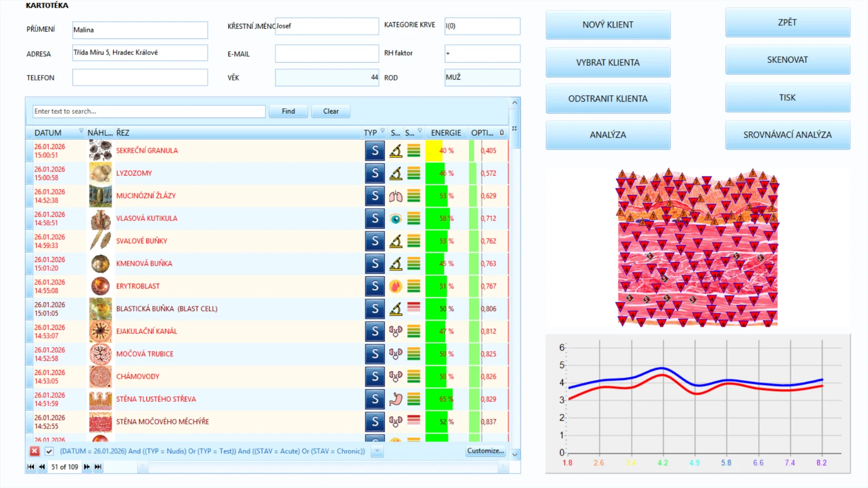Click the blue S type icon for LYZOZOMY
Viewport: 868px width, 488px height.
(375, 174)
